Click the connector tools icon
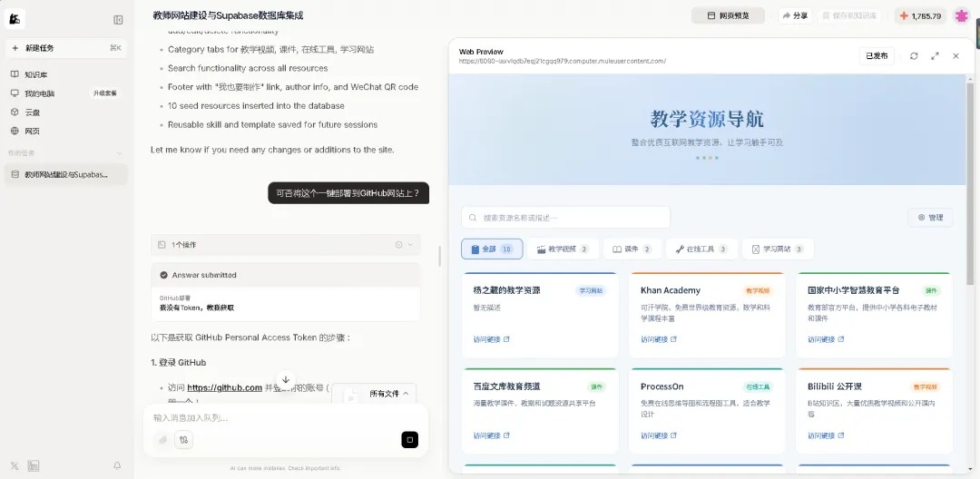 [x=183, y=440]
